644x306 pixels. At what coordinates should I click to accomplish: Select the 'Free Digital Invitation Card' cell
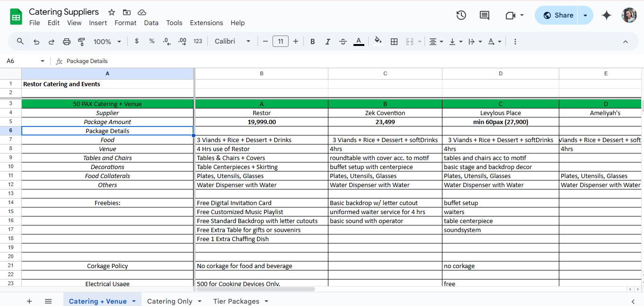[262, 203]
